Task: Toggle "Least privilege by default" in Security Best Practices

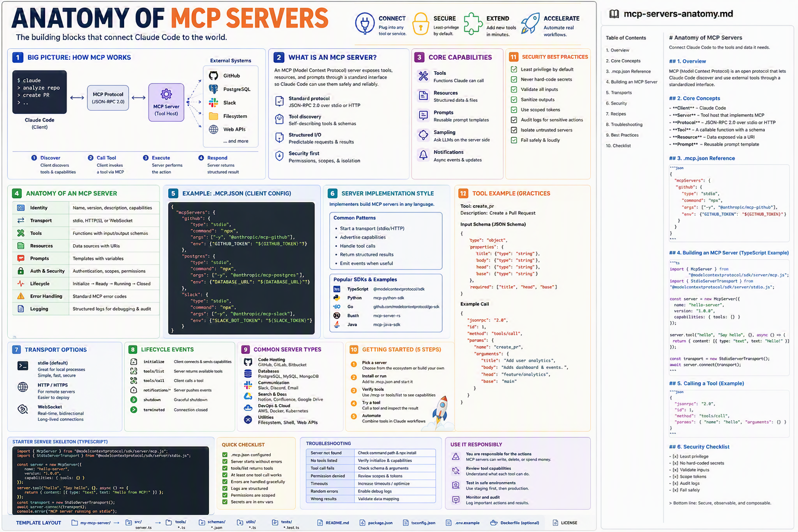Action: point(514,69)
